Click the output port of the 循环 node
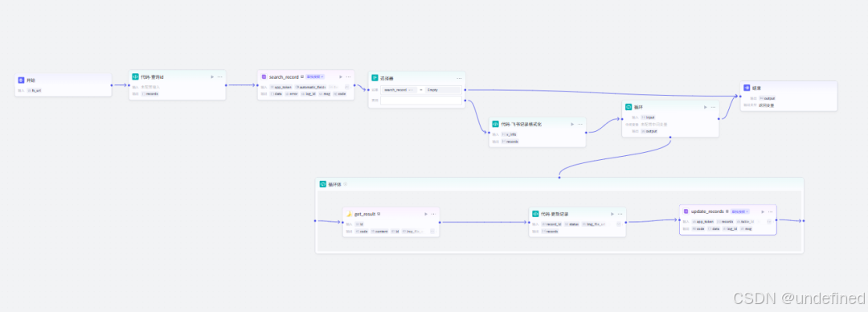Viewport: 868px width, 312px height. click(719, 118)
